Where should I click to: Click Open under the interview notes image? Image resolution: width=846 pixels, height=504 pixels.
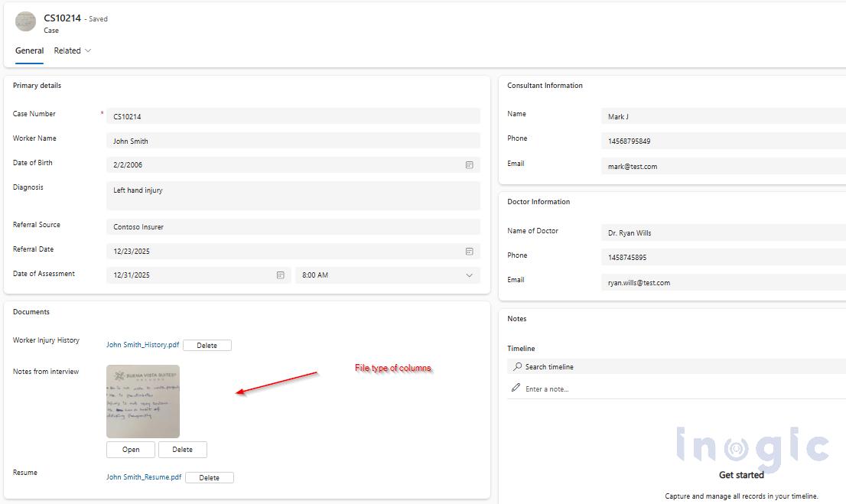click(x=130, y=449)
